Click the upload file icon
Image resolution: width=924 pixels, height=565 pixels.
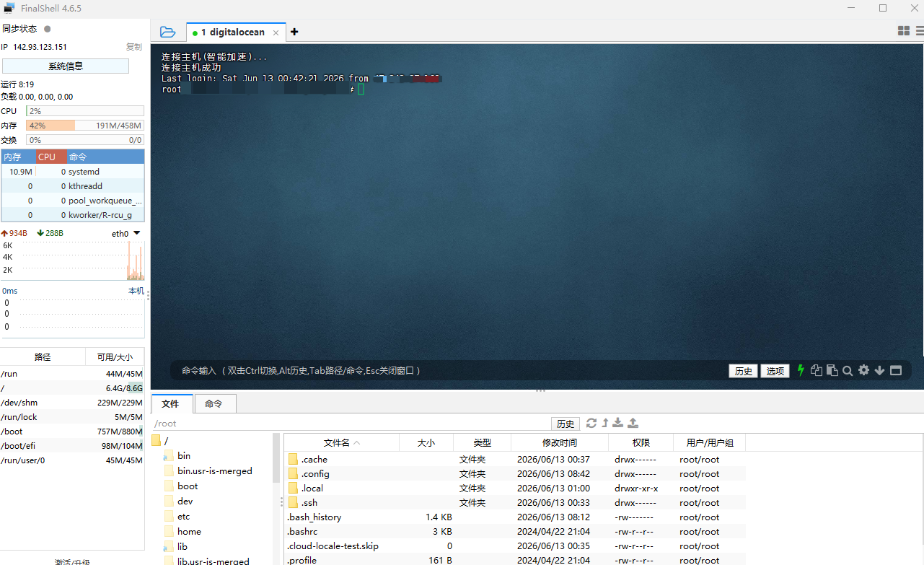click(x=633, y=423)
